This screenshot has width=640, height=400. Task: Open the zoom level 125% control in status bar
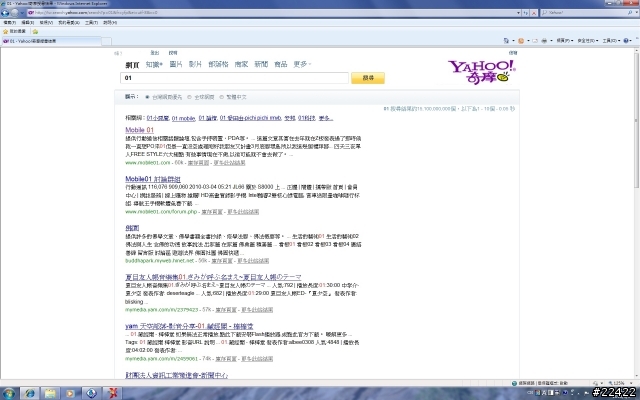[x=619, y=383]
